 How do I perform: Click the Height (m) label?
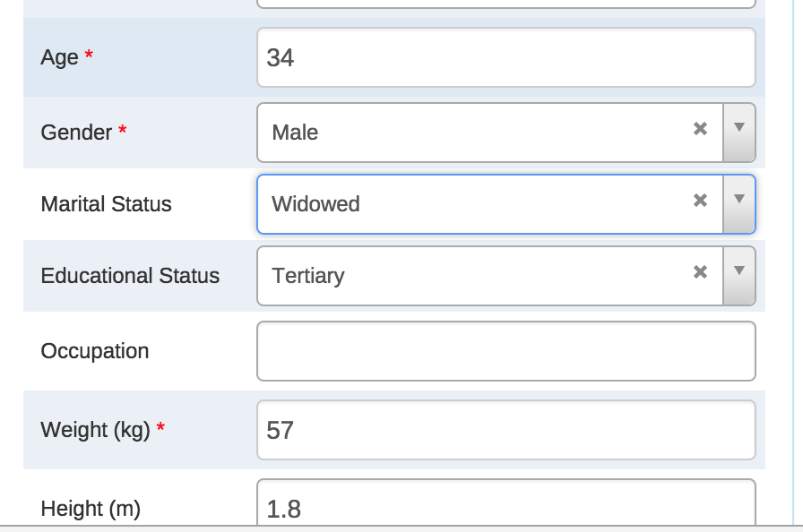(91, 509)
